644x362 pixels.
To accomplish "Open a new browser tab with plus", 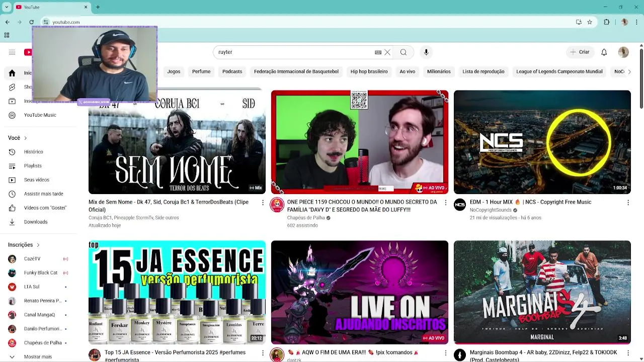I will 98,7.
